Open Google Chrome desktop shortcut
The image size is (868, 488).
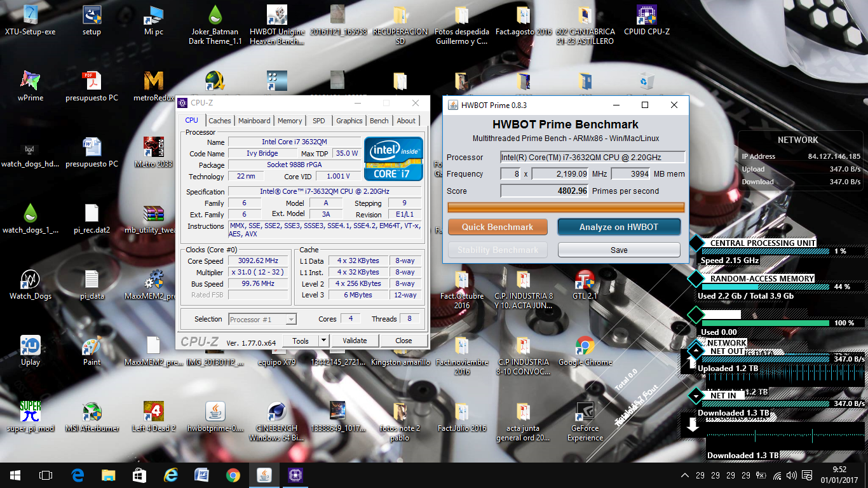585,351
